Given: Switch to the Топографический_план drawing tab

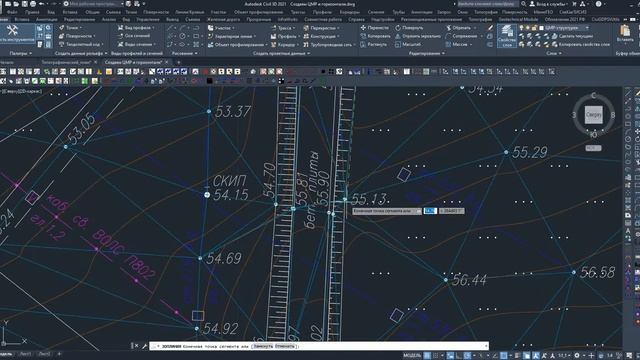Looking at the screenshot, I should 66,62.
